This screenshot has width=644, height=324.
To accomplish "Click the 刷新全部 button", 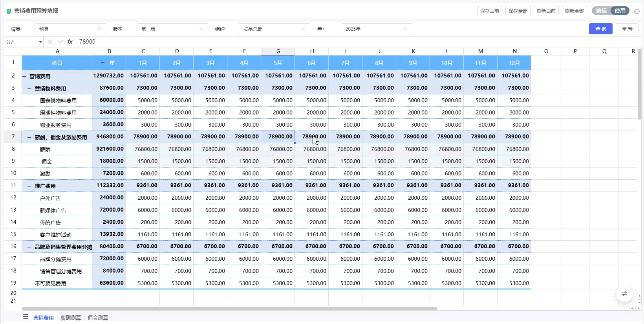I will [574, 11].
